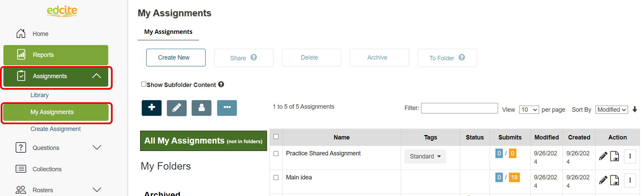Open the Sort By Modified dropdown

pos(611,110)
